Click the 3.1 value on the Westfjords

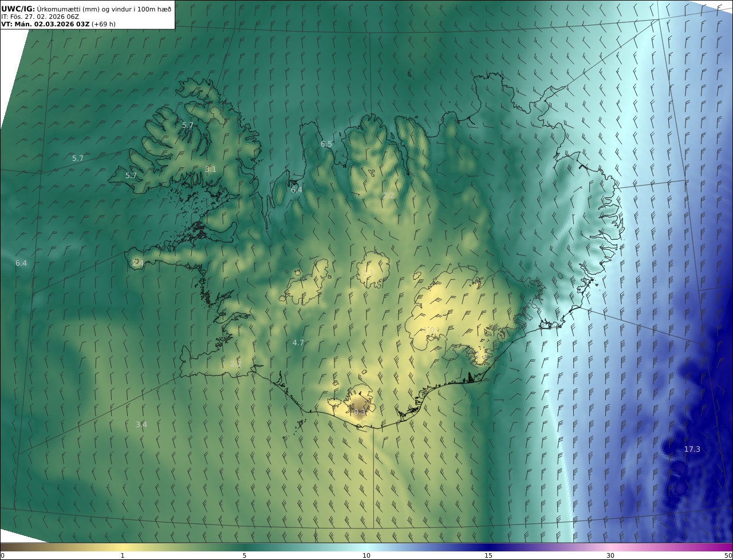click(x=211, y=169)
